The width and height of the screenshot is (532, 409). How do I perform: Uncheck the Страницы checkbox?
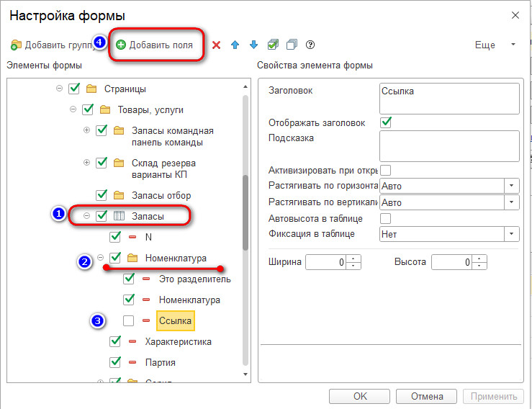(x=74, y=89)
